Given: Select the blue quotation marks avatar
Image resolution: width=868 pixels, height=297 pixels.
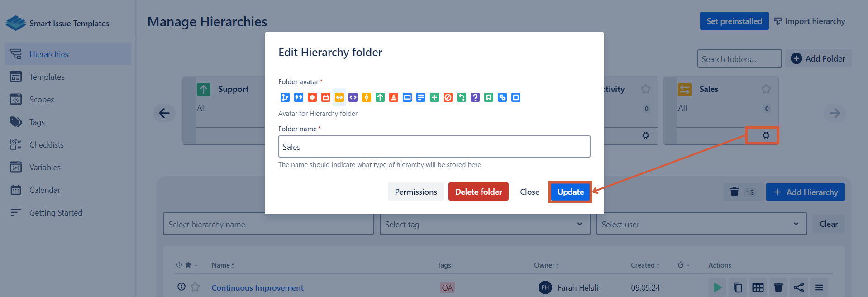Looking at the screenshot, I should (298, 97).
